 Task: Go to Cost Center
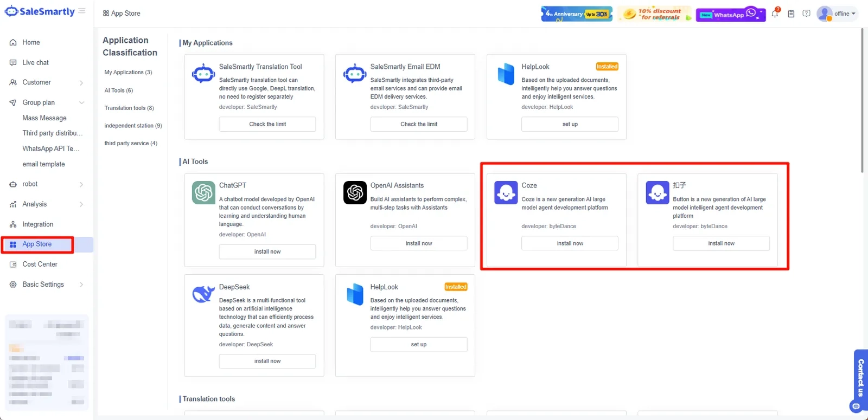point(40,264)
